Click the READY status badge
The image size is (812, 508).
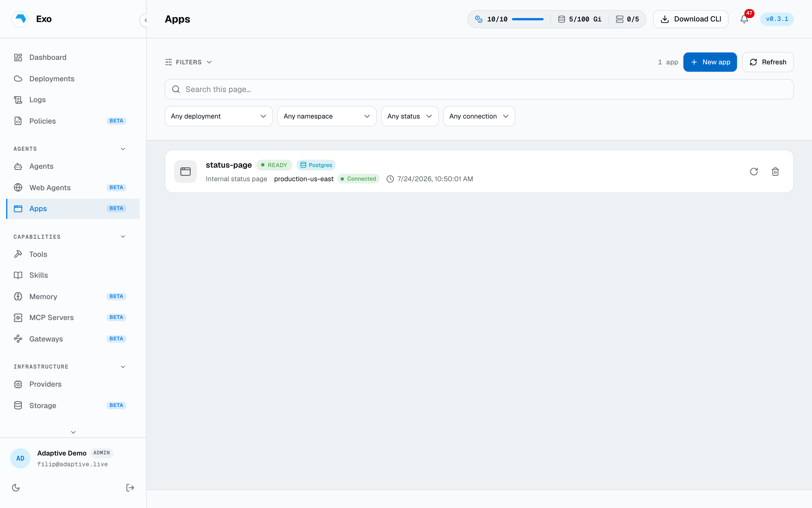point(274,165)
